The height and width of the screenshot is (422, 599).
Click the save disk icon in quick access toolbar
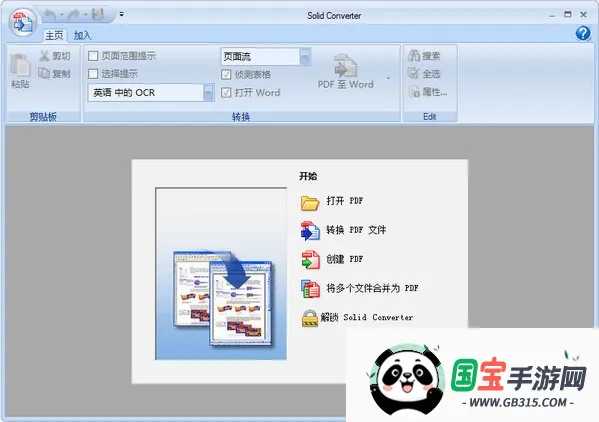point(98,15)
